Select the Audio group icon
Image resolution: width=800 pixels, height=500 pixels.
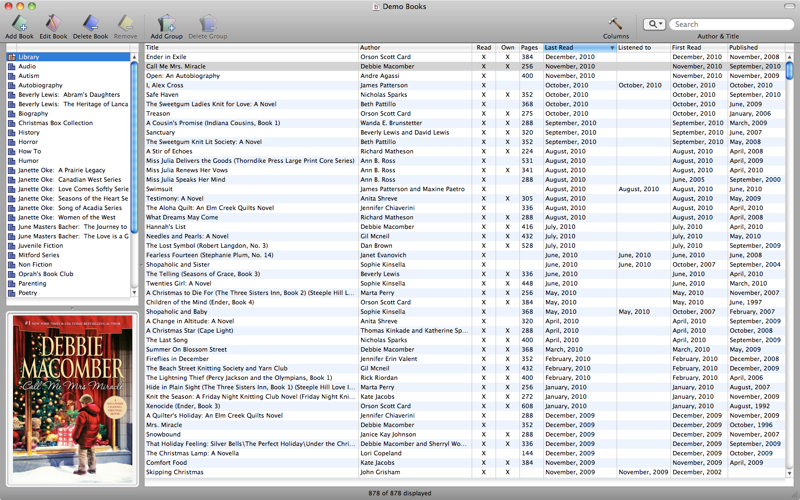pyautogui.click(x=12, y=66)
